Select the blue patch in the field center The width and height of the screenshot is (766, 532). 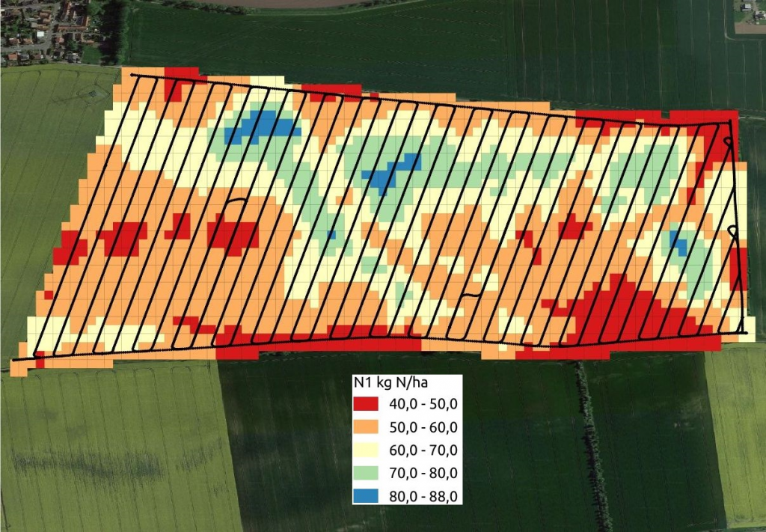[390, 174]
